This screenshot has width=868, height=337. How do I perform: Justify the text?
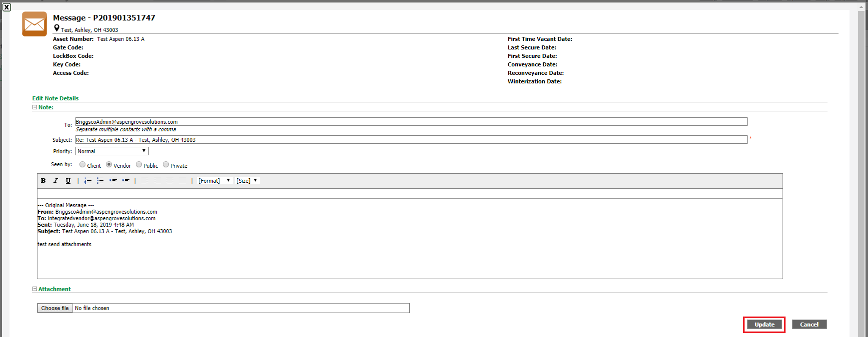[182, 181]
